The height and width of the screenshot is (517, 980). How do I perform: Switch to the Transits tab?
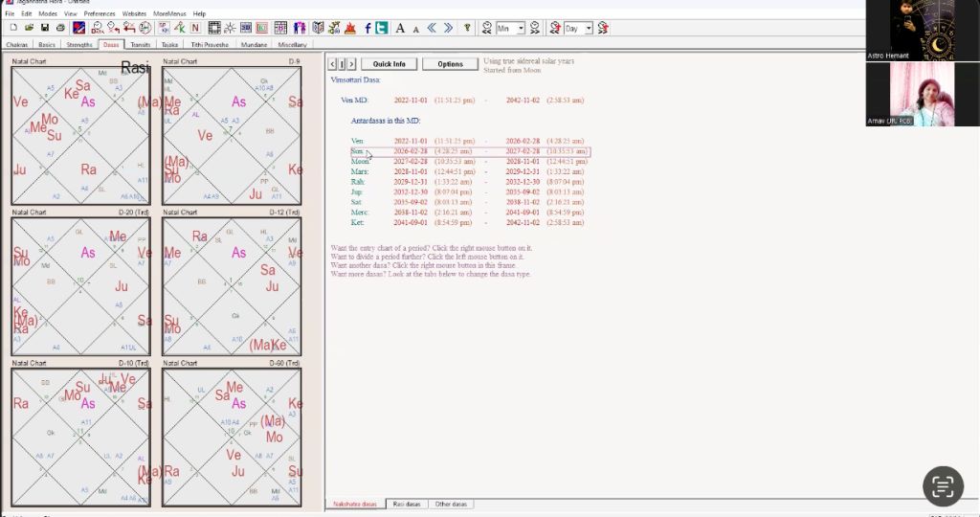(141, 44)
